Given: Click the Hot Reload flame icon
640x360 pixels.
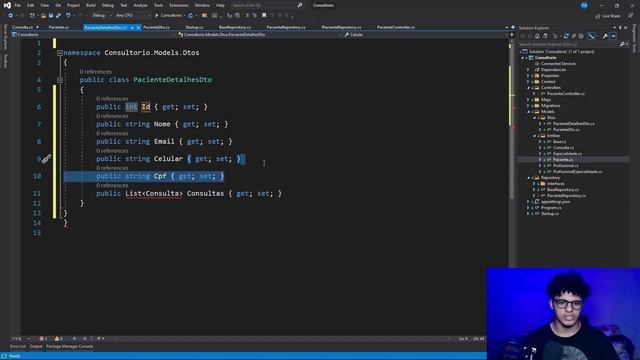Looking at the screenshot, I should (x=190, y=16).
